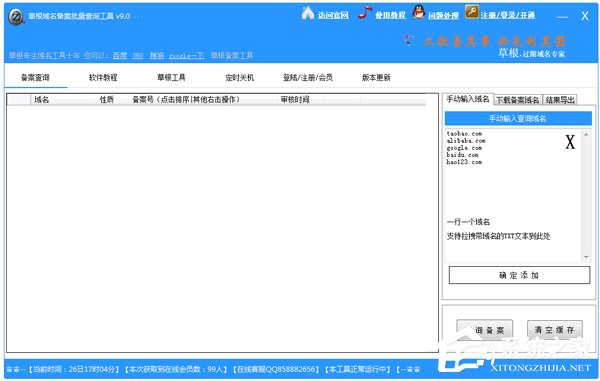
Task: Click the 查询备案 button
Action: click(x=484, y=330)
